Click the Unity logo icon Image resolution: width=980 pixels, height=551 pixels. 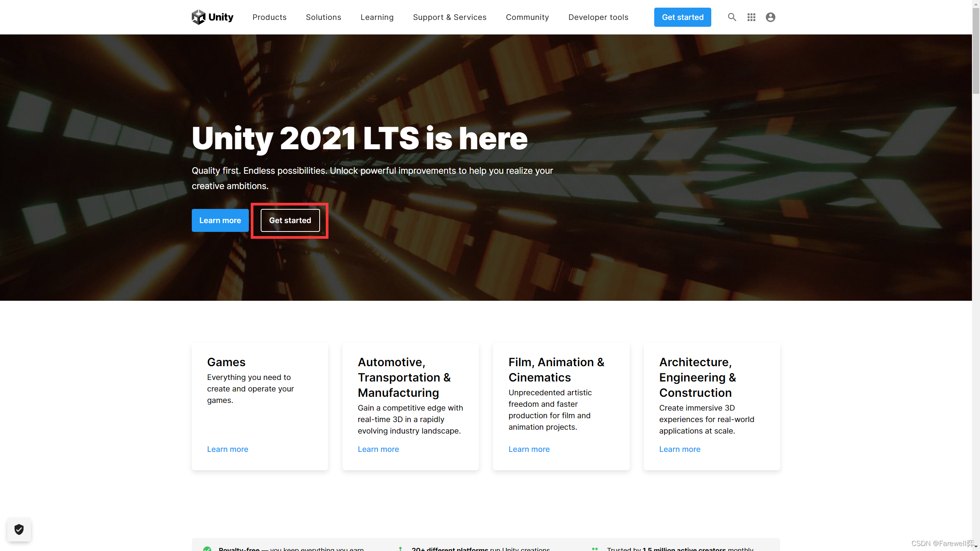(198, 17)
